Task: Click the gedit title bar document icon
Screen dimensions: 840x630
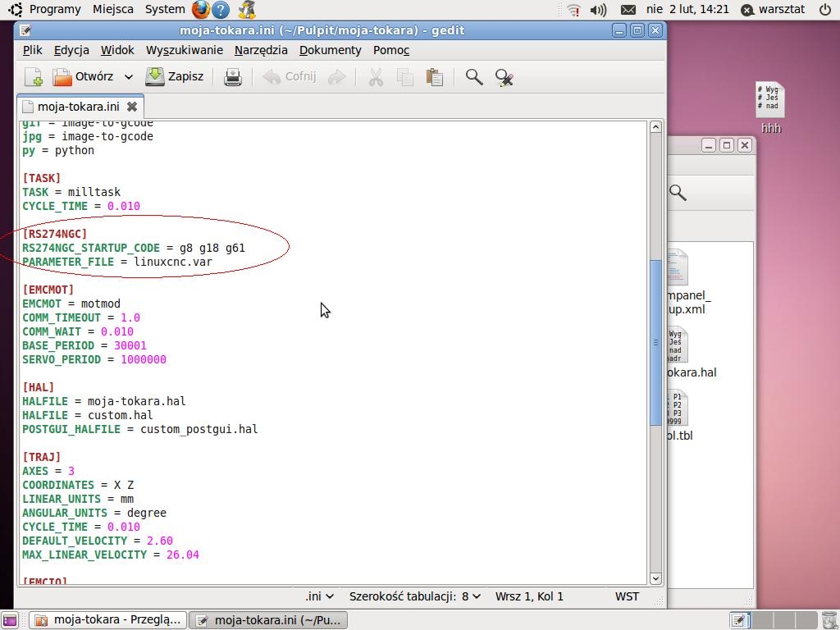Action: point(25,30)
